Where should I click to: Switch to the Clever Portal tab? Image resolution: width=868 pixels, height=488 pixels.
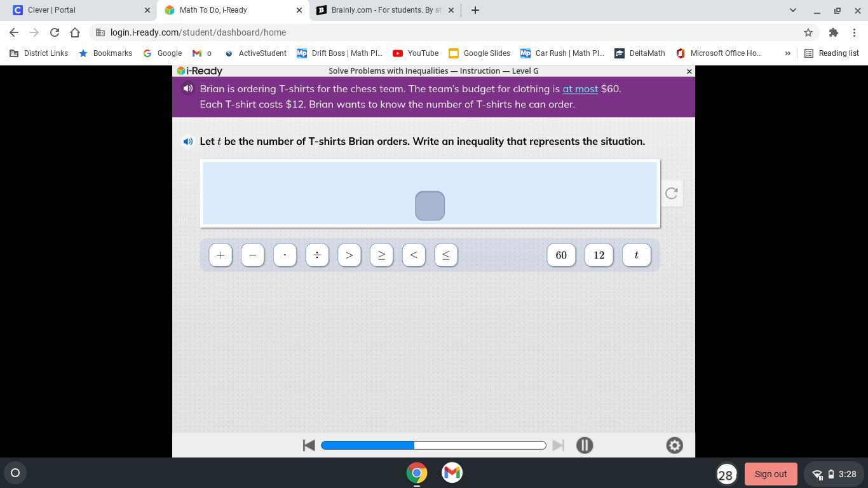coord(79,10)
